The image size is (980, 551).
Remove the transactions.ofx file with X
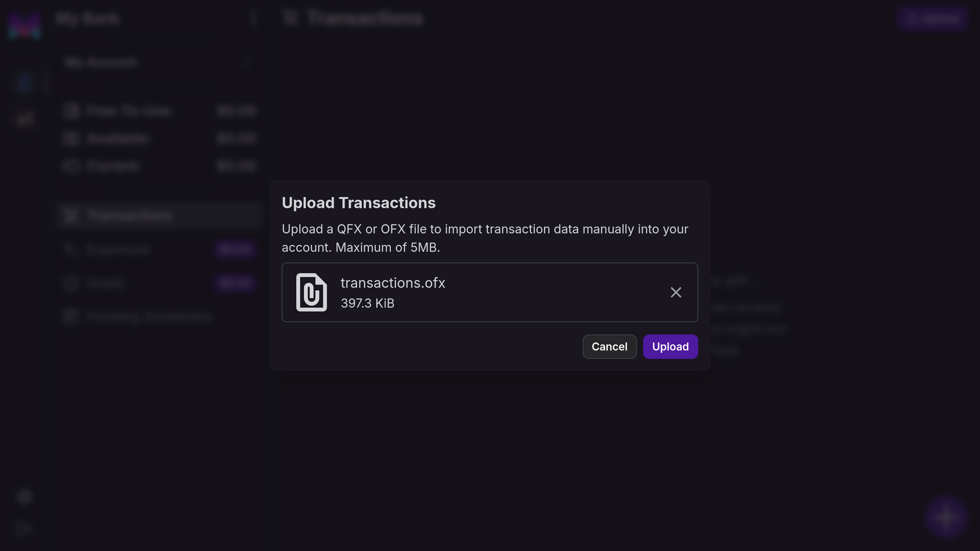(676, 292)
